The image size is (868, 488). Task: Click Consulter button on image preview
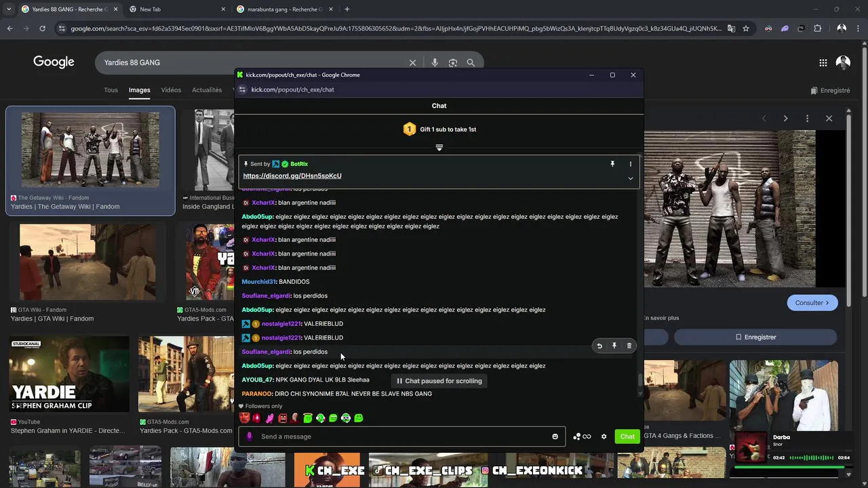(x=812, y=303)
